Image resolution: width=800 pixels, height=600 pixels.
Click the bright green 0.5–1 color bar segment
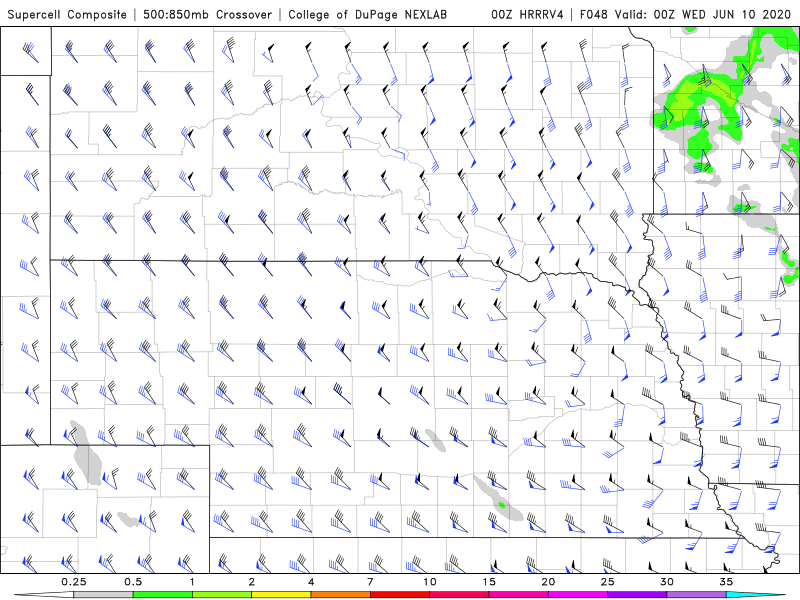[x=162, y=595]
